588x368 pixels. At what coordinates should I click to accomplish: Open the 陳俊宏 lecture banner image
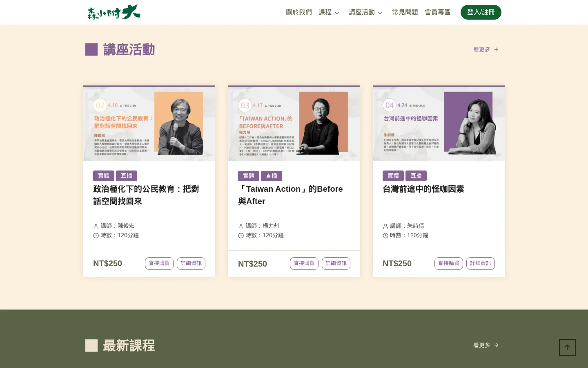(149, 123)
